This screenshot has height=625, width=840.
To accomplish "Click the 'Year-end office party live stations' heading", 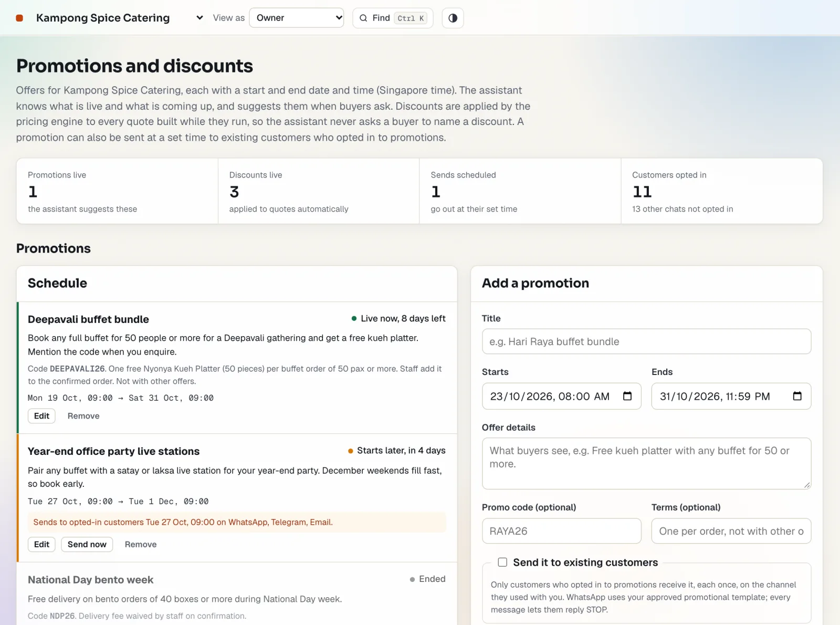I will click(x=113, y=451).
